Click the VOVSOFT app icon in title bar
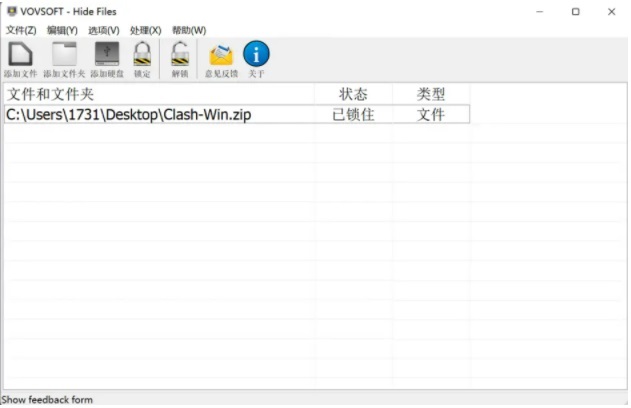The height and width of the screenshot is (408, 631). pos(12,11)
